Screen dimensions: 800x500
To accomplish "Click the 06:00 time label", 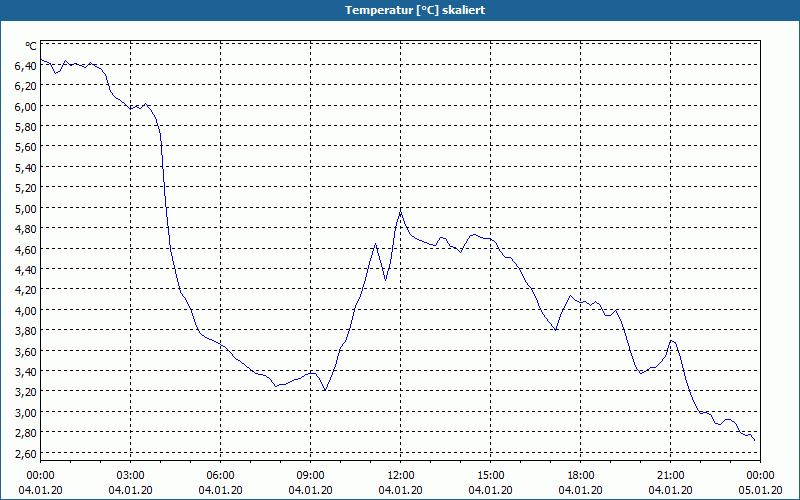I will [x=220, y=475].
